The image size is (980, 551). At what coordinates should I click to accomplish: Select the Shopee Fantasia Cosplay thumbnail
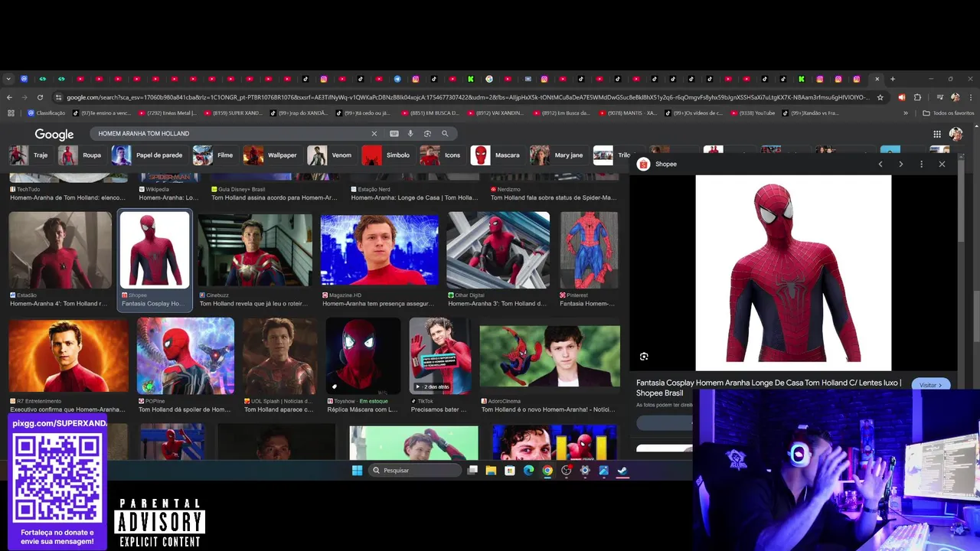tap(155, 250)
